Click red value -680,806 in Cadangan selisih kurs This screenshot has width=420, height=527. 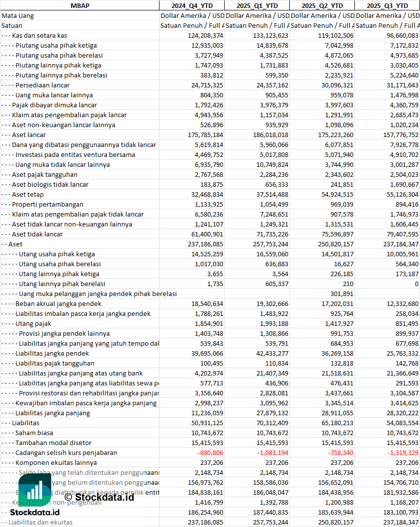pyautogui.click(x=211, y=452)
